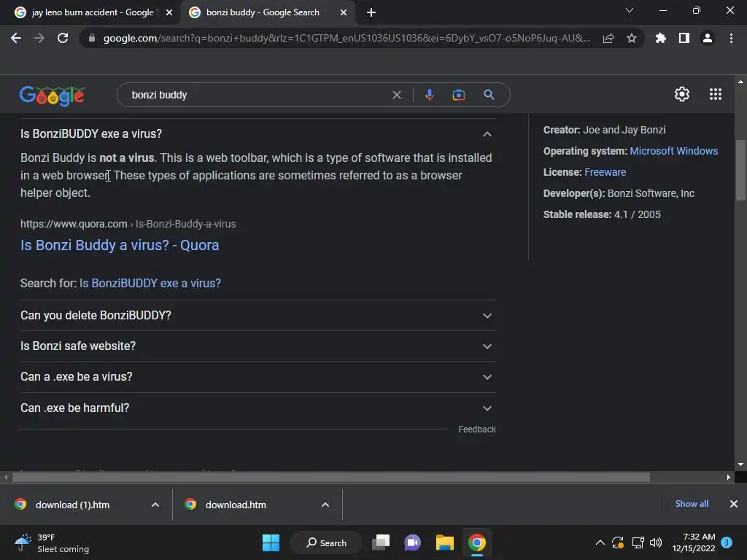Open 'Is Bonzi Buddy a virus? - Quora' link
The image size is (747, 560).
(120, 245)
